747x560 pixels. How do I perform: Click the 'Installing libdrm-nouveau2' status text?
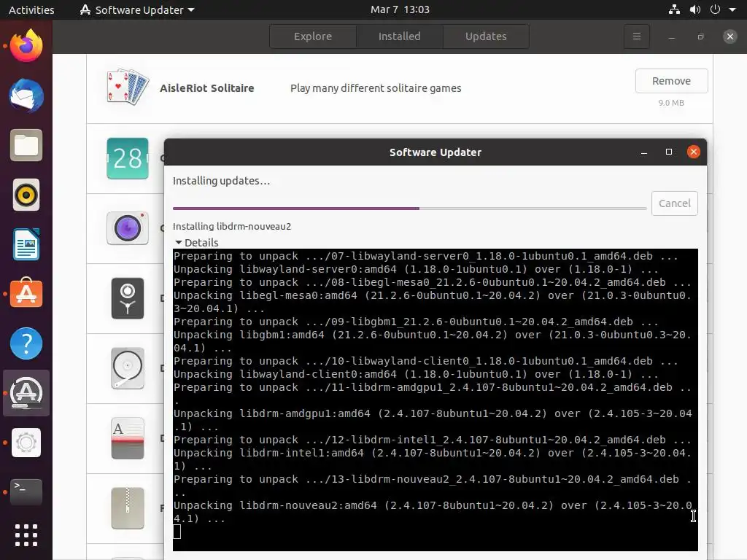click(x=231, y=226)
